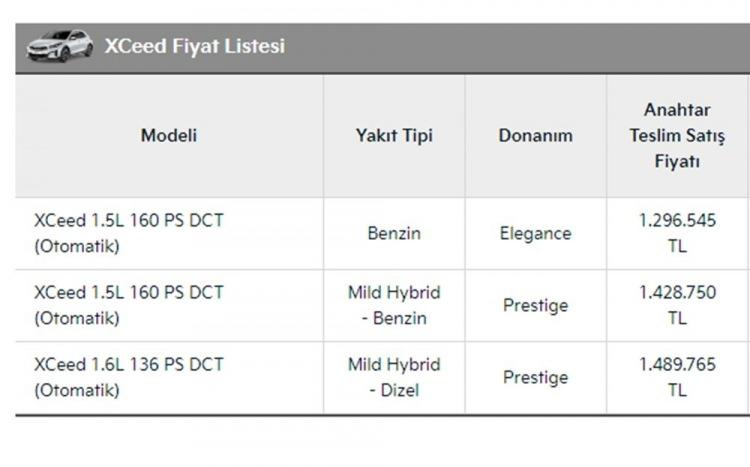750x467 pixels.
Task: Click the 1.296.545 TL price
Action: click(677, 233)
